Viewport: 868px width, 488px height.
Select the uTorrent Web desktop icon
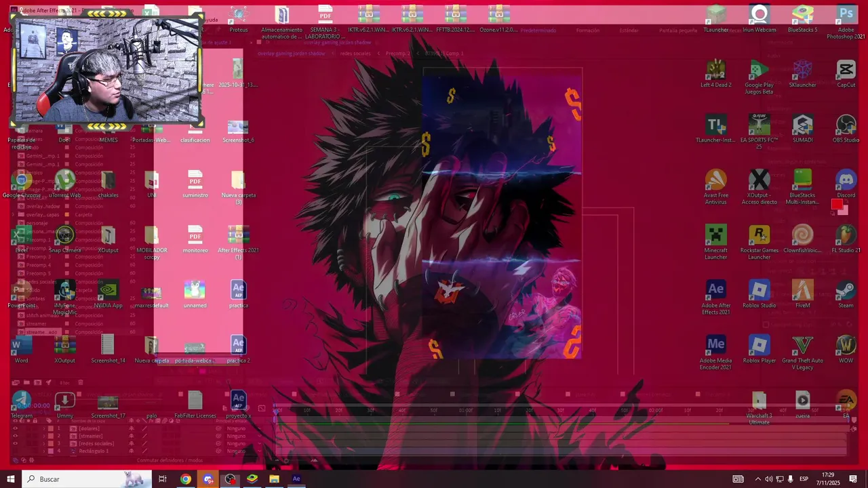pyautogui.click(x=64, y=184)
